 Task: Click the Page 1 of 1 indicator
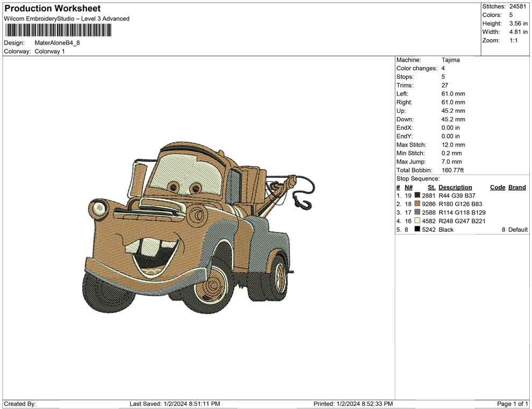(x=513, y=404)
